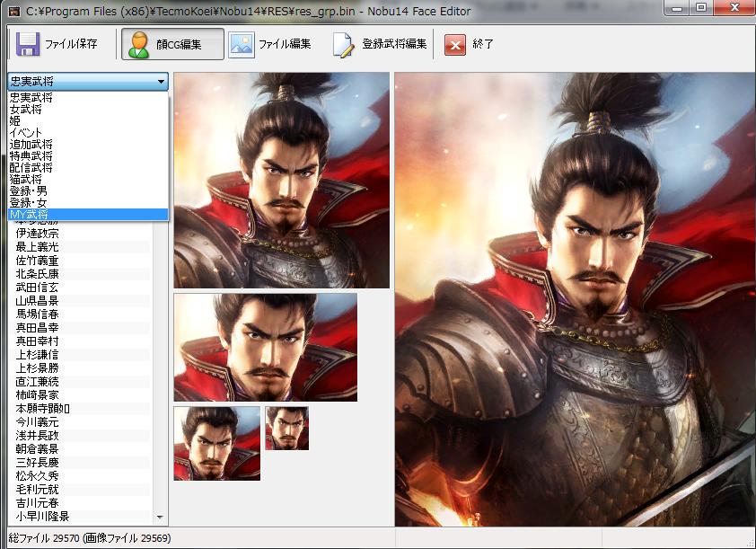Select 朝倉義景 in the list

coord(37,449)
